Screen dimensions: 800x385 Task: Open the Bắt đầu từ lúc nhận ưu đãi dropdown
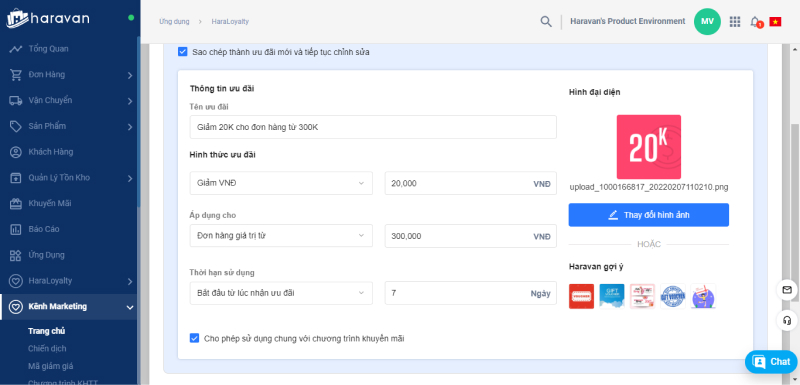(281, 293)
